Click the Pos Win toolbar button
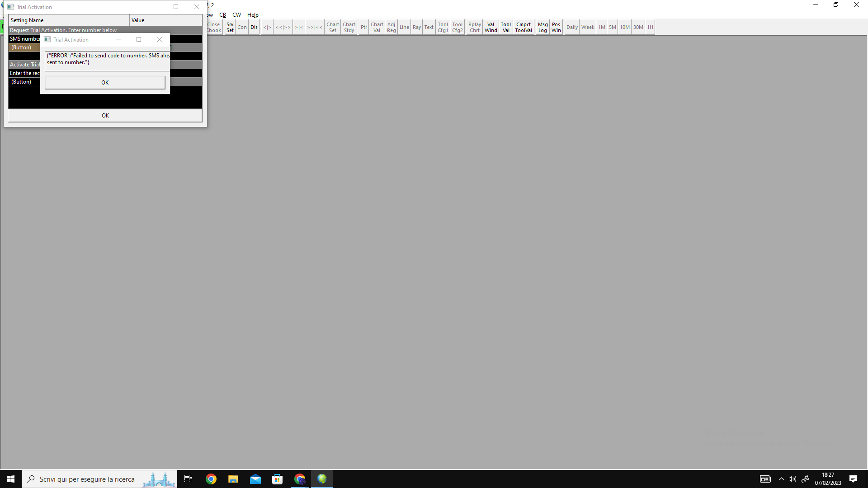The height and width of the screenshot is (488, 868). tap(556, 28)
